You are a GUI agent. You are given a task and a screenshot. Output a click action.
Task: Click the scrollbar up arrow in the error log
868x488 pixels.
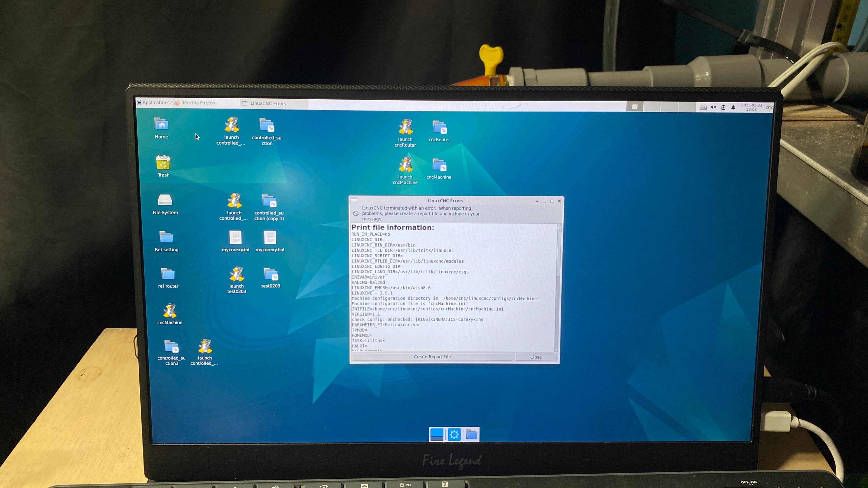[560, 225]
